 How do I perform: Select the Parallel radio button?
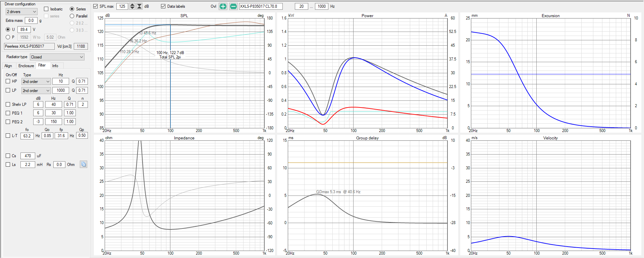[72, 16]
